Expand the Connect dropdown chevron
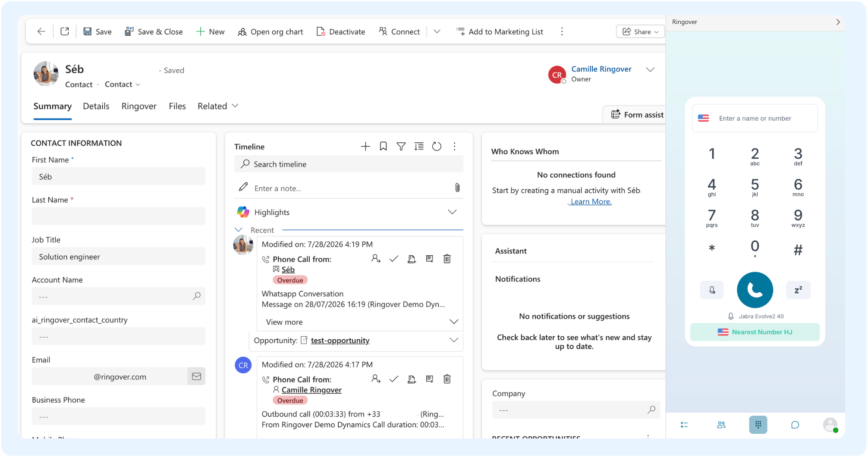The image size is (868, 457). pos(437,31)
